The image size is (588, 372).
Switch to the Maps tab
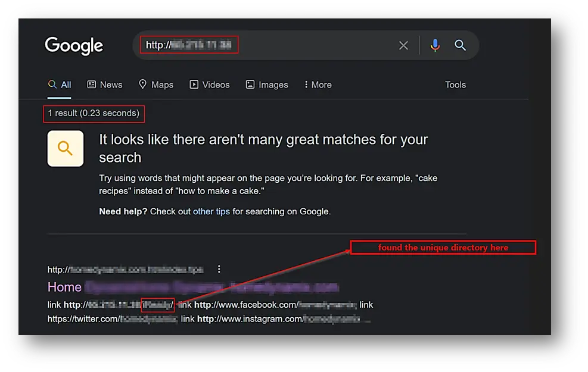point(156,85)
